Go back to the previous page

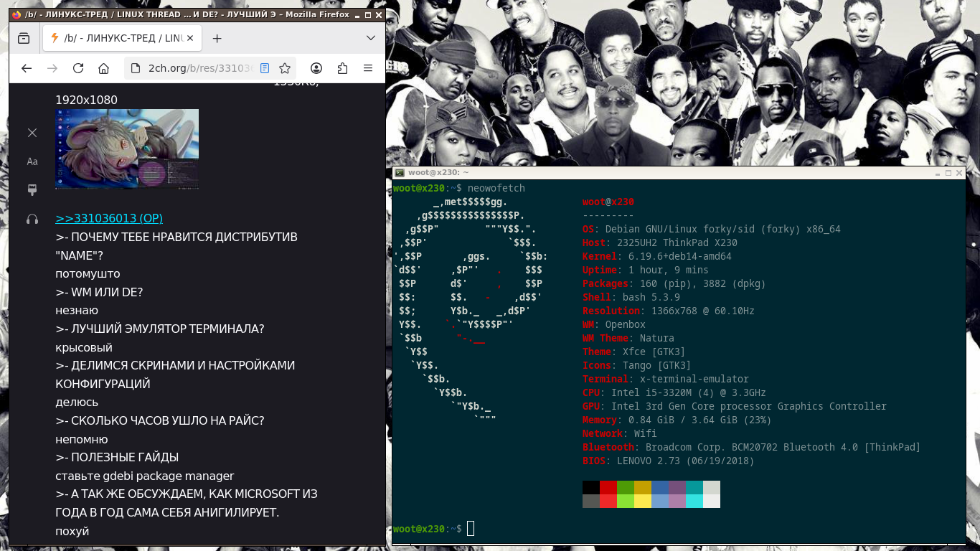[x=27, y=68]
